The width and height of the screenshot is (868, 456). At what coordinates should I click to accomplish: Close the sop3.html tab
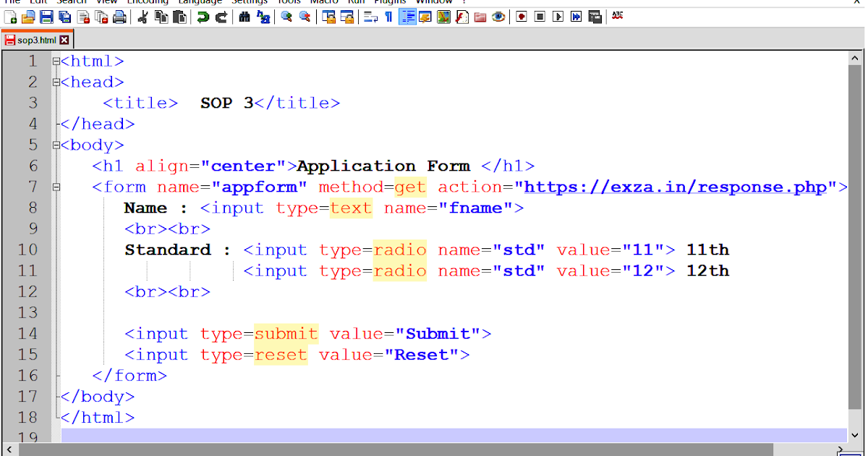pos(64,41)
